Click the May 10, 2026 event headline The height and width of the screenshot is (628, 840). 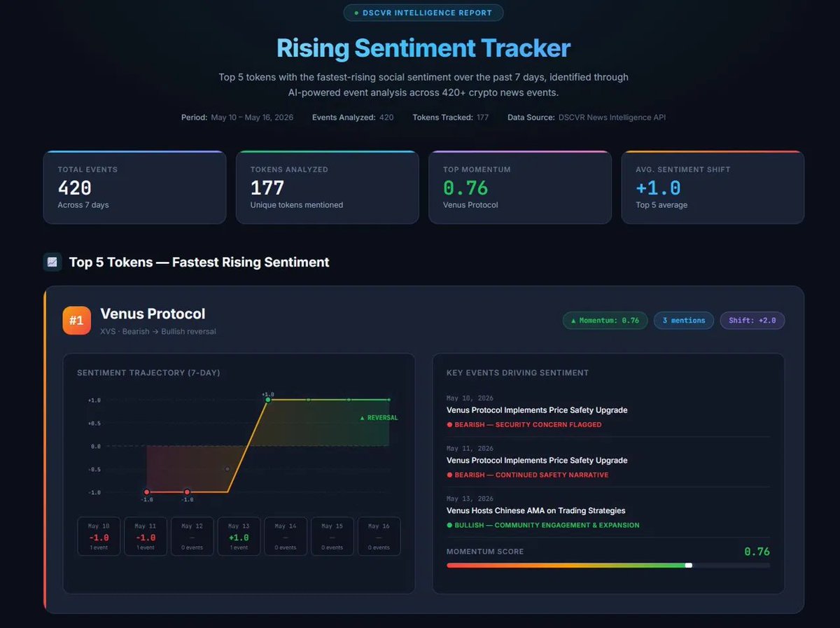(537, 410)
